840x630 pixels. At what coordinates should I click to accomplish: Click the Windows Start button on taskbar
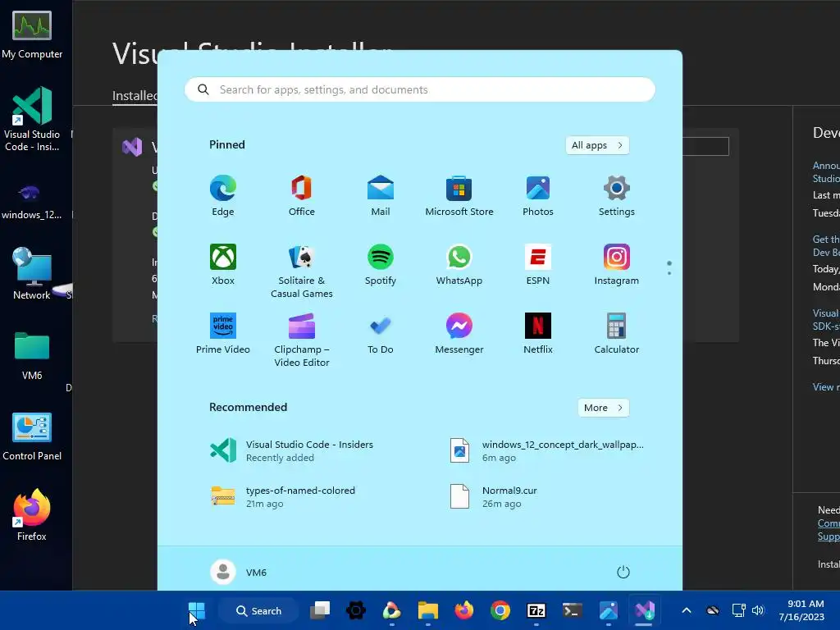pos(197,610)
